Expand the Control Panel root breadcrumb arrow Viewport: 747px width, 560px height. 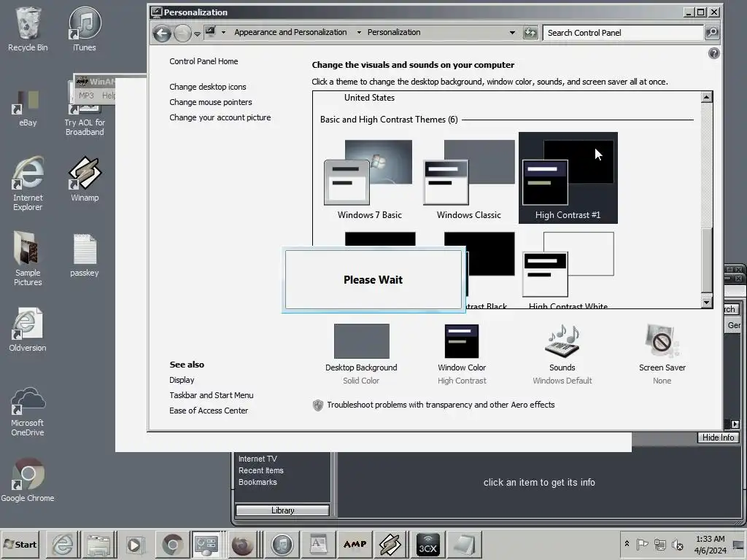[x=223, y=32]
